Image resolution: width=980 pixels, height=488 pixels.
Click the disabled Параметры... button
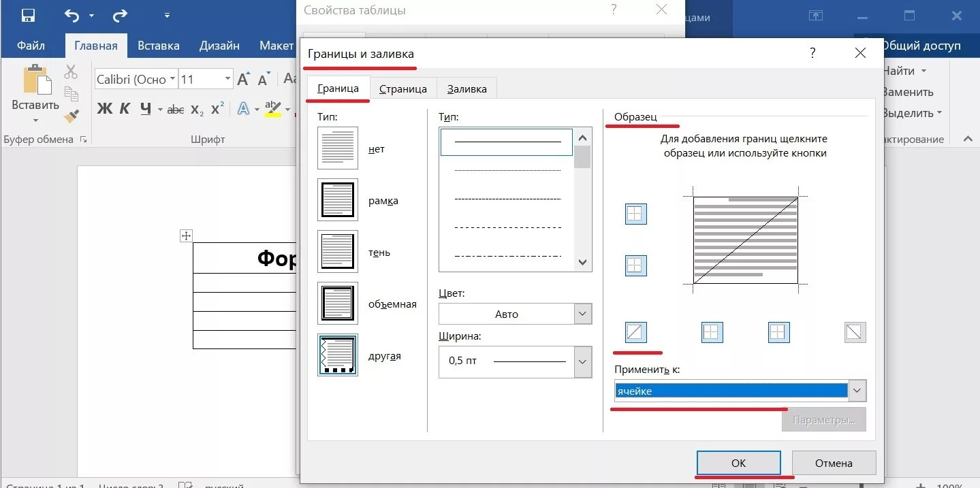pos(824,420)
